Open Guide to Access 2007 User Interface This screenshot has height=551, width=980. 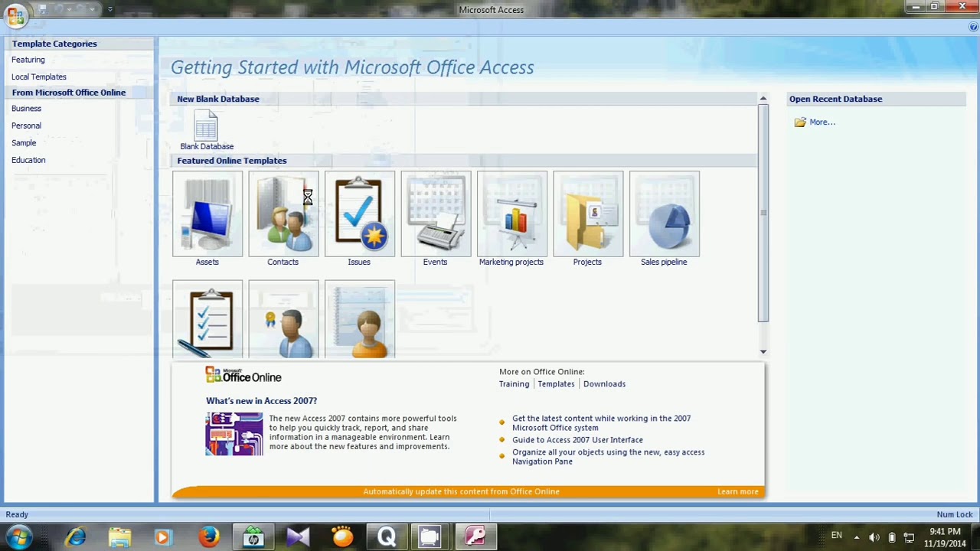[x=577, y=440]
